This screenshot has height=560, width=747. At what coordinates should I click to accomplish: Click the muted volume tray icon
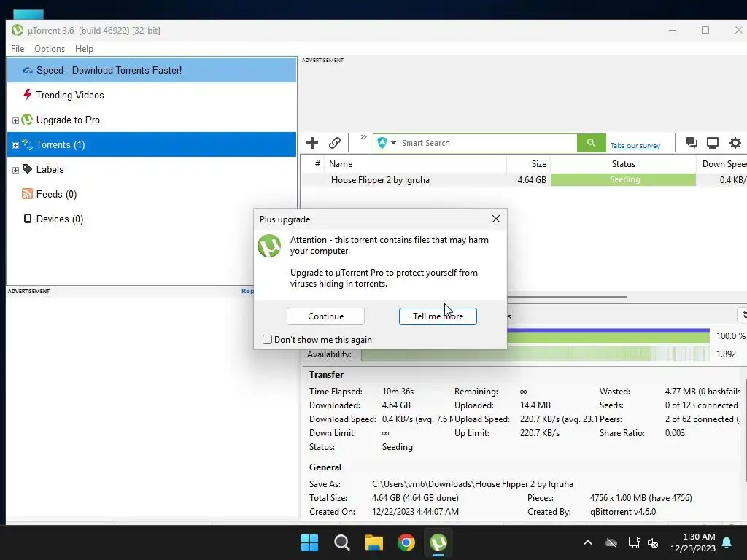pos(653,542)
